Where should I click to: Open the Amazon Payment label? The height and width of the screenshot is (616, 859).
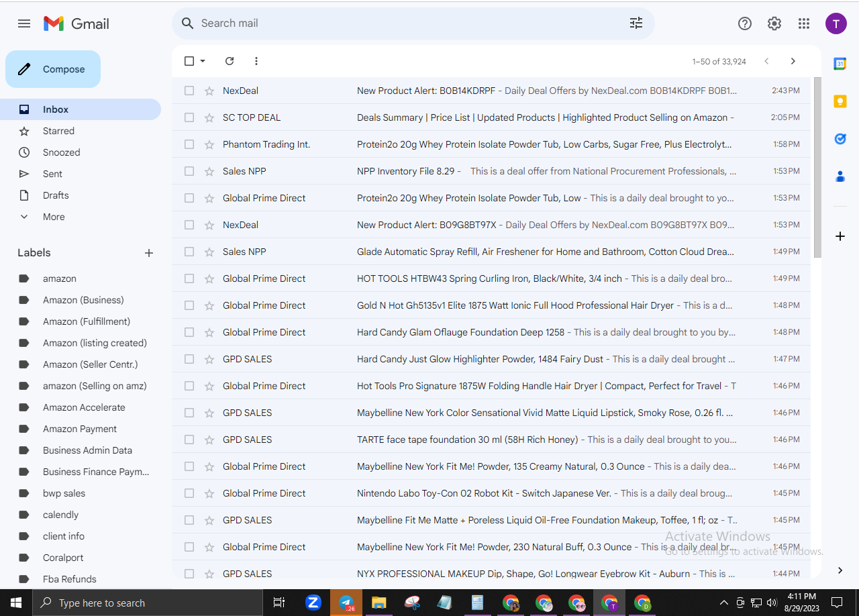81,429
